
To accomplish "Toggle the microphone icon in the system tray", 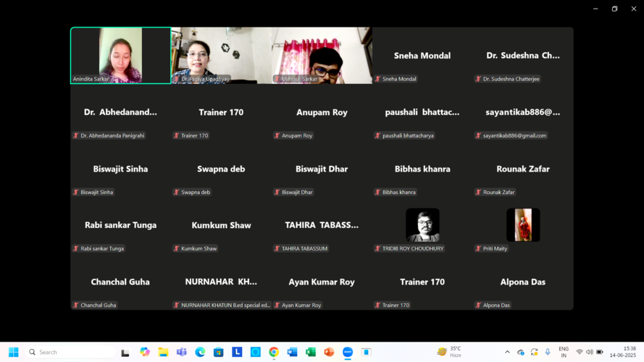I will pos(548,352).
